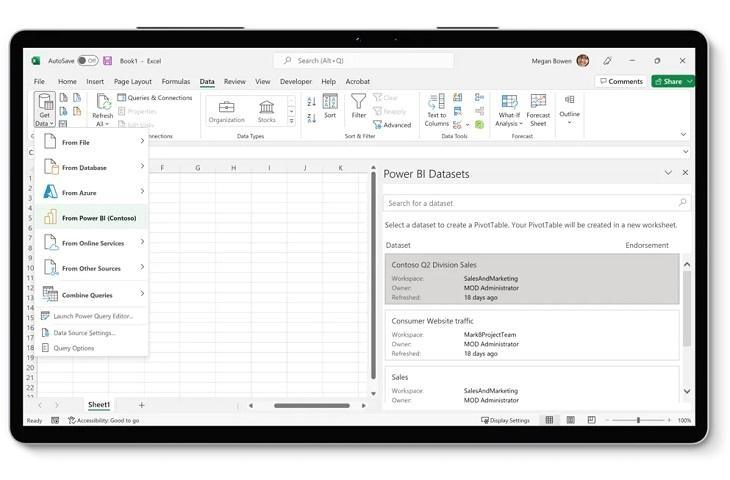Open the Combine Queries submenu
The height and width of the screenshot is (480, 730).
point(92,294)
